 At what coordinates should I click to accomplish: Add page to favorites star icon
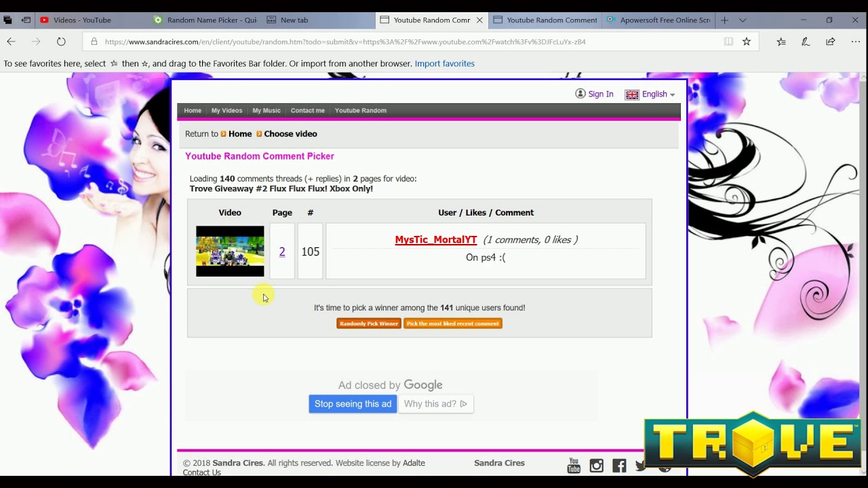click(x=747, y=41)
